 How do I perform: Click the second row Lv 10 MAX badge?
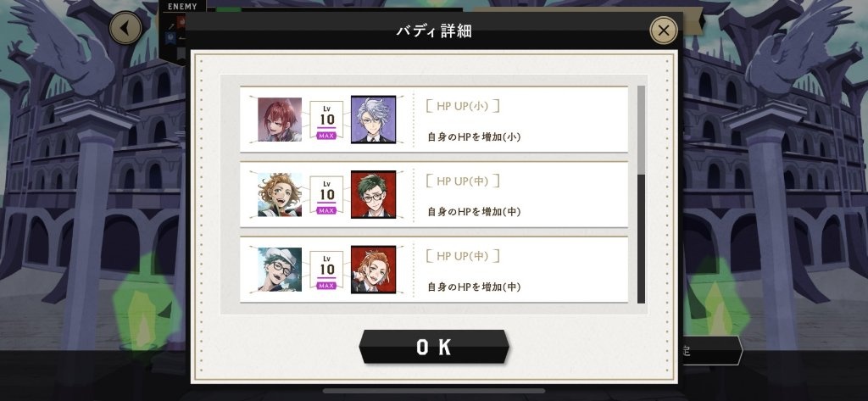click(326, 195)
